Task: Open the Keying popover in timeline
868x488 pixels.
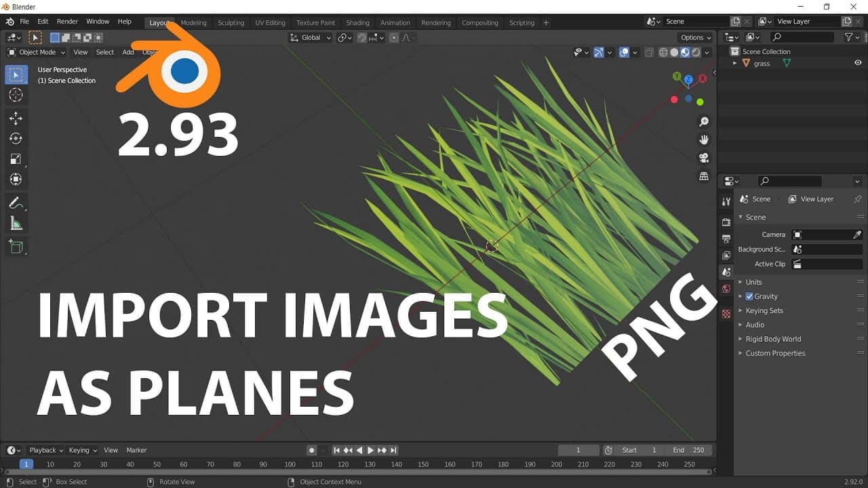Action: click(83, 450)
